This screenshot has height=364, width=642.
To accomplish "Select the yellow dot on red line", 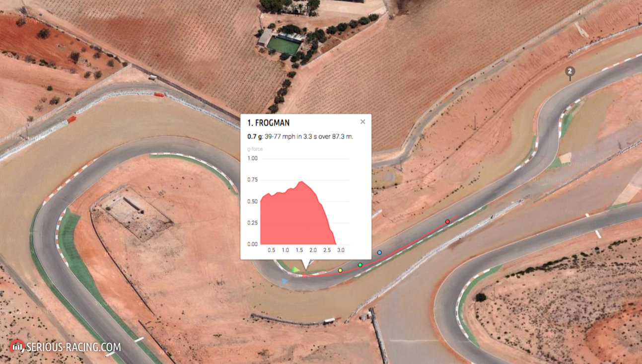I will tap(340, 271).
